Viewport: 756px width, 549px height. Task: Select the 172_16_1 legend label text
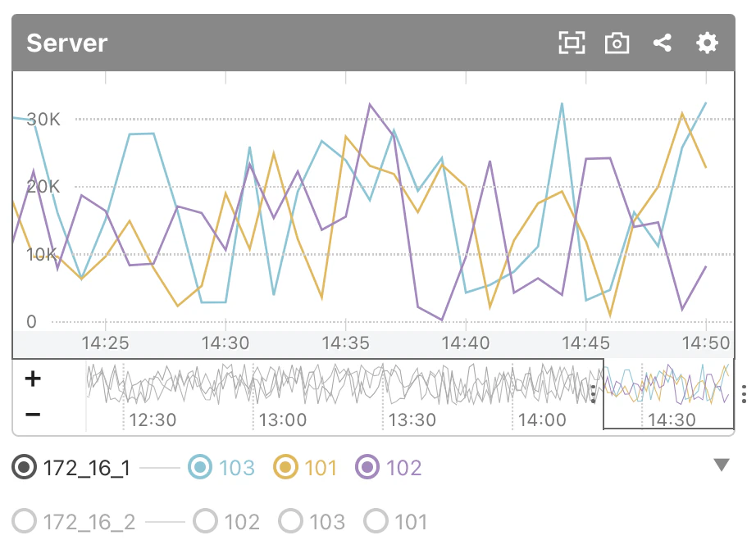coord(87,468)
